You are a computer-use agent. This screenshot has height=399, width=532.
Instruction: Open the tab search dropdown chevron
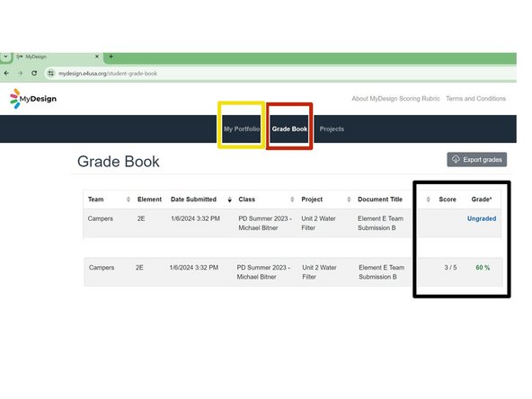(5, 57)
